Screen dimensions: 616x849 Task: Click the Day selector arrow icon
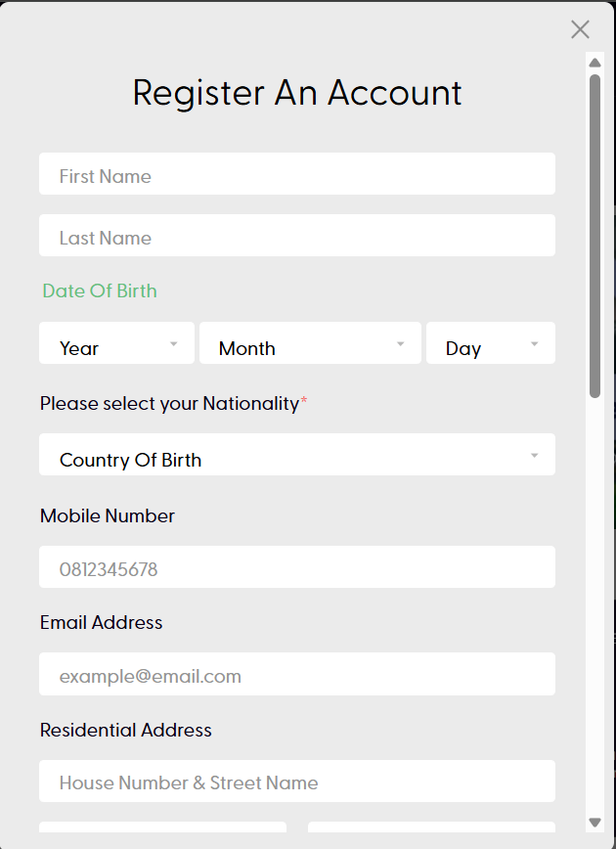pyautogui.click(x=534, y=343)
